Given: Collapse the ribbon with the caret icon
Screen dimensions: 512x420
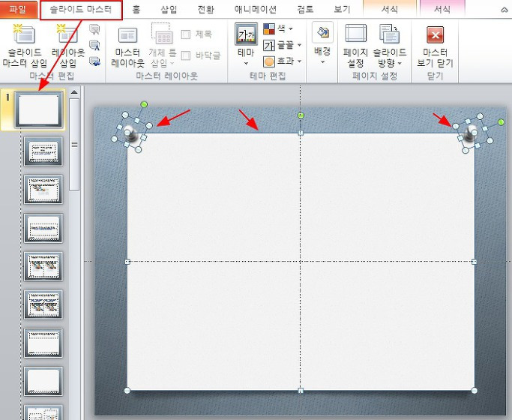Looking at the screenshot, I should 504,10.
